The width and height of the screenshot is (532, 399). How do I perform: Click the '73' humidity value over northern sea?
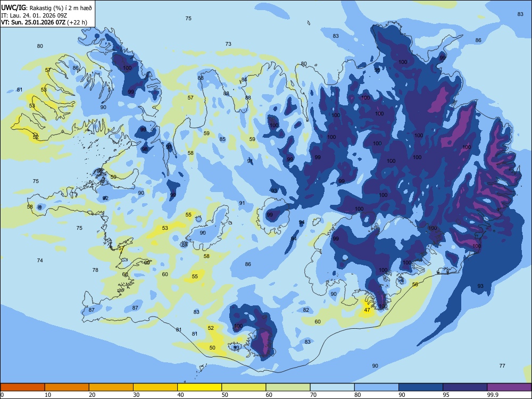(x=228, y=44)
